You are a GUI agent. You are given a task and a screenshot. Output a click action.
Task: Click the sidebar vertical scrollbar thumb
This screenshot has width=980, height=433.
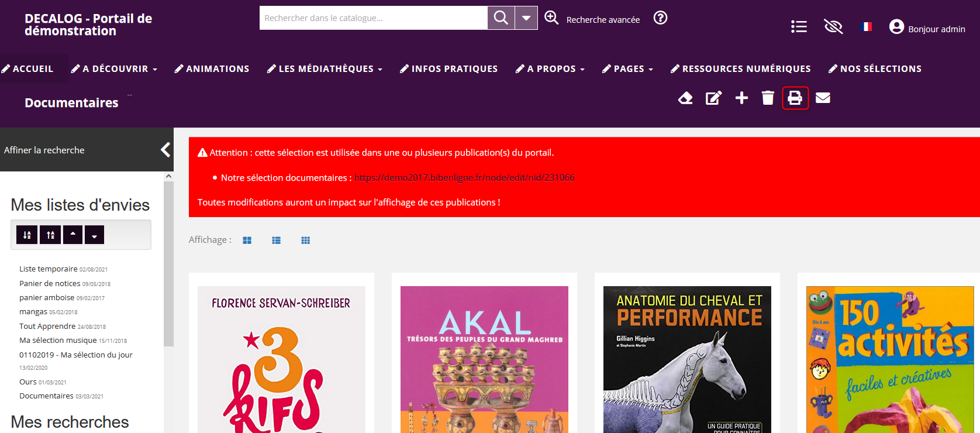(168, 263)
